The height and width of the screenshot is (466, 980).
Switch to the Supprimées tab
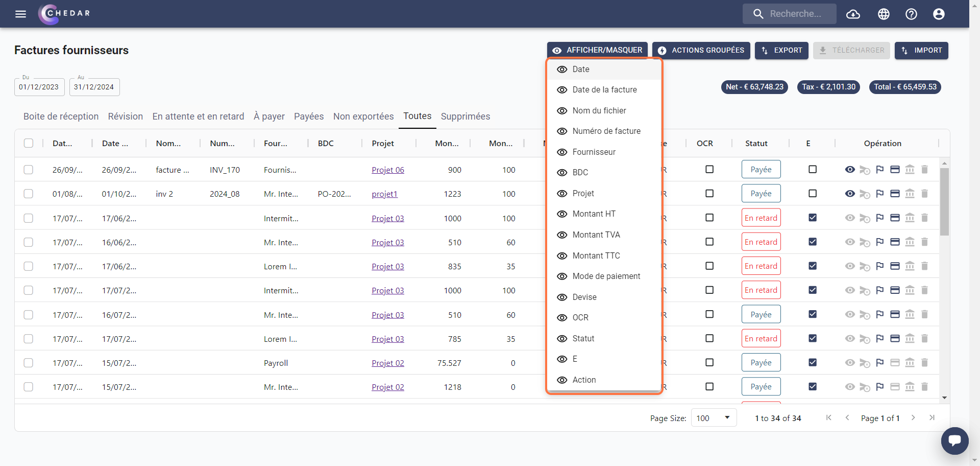[465, 116]
